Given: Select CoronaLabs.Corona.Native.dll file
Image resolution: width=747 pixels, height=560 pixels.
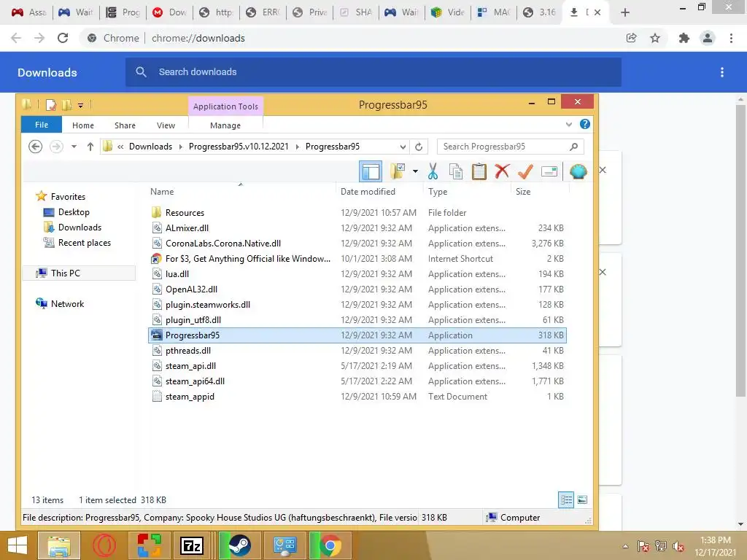Looking at the screenshot, I should 357,243.
